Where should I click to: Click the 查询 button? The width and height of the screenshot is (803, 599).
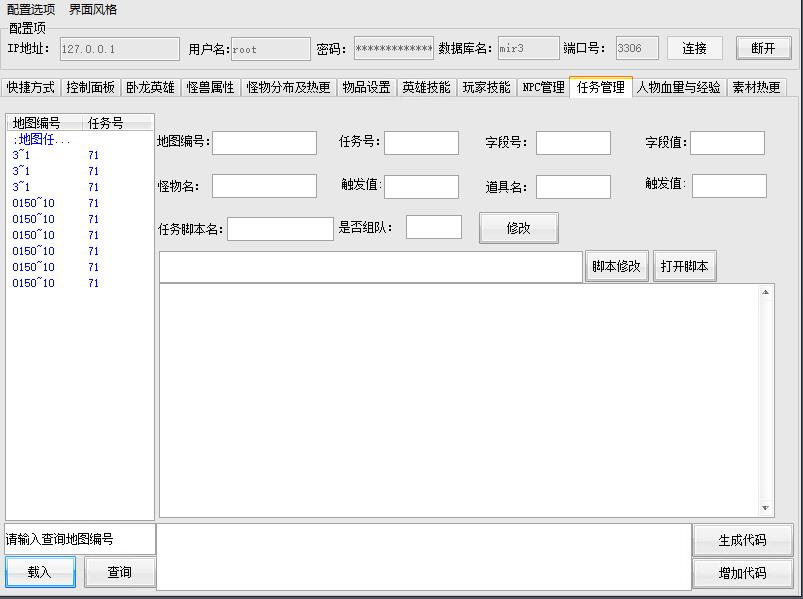[x=119, y=572]
